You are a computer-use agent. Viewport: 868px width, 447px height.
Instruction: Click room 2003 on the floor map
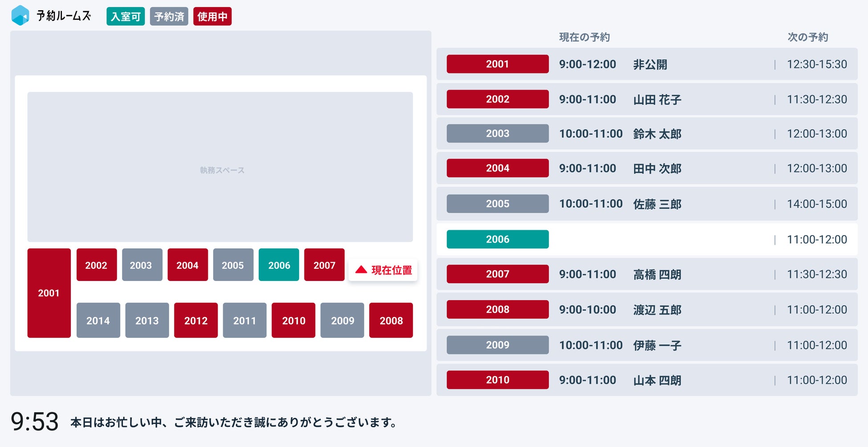tap(141, 265)
